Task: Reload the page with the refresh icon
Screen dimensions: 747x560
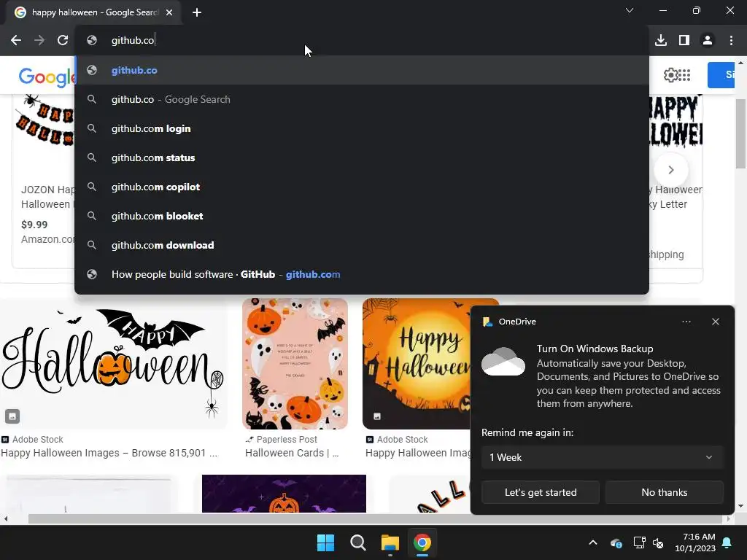Action: pyautogui.click(x=63, y=41)
